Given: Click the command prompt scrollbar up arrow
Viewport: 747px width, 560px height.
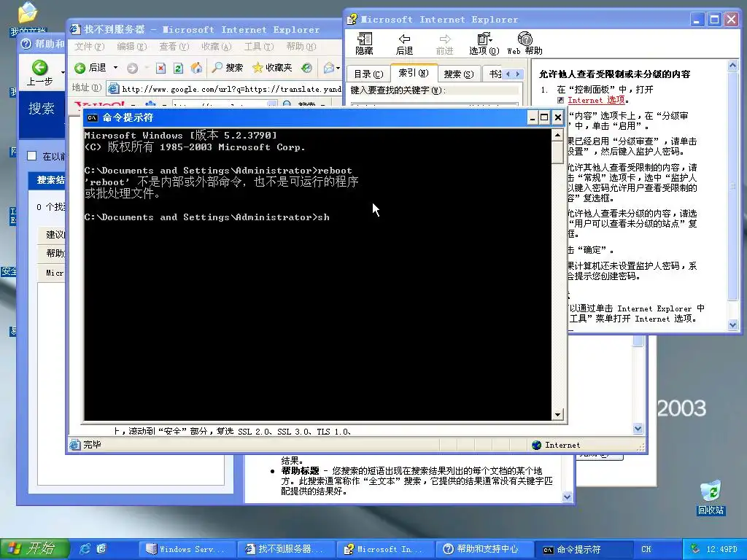Looking at the screenshot, I should click(557, 136).
